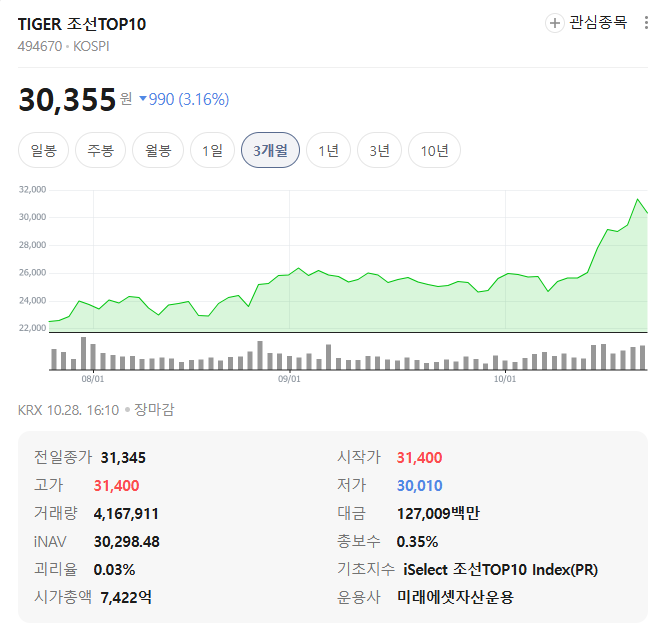
Task: Click the current price 30,355
Action: pos(67,100)
